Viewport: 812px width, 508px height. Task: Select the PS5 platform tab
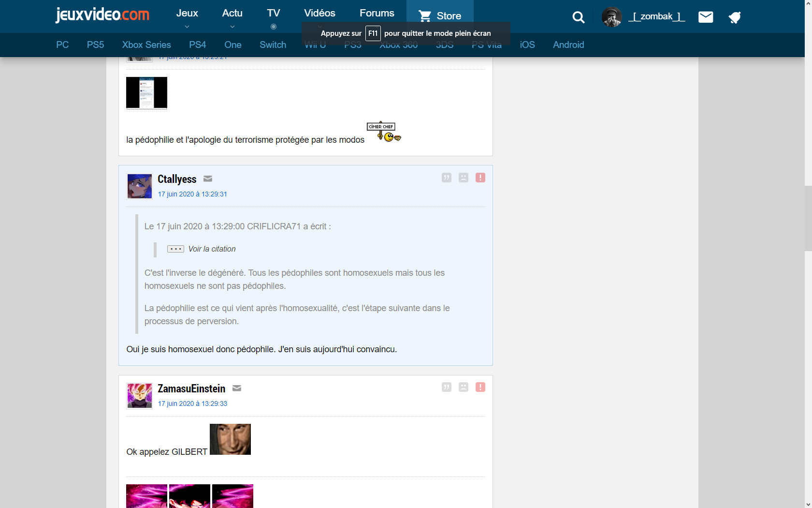(96, 45)
